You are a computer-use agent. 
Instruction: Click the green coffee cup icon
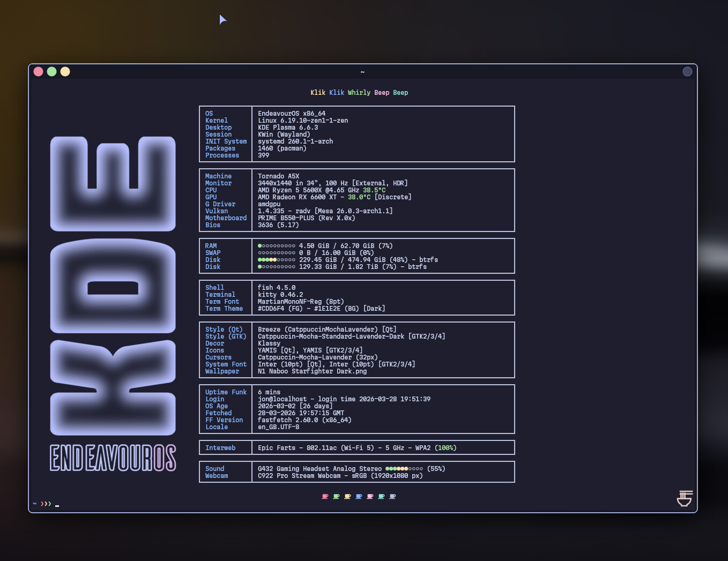(336, 497)
